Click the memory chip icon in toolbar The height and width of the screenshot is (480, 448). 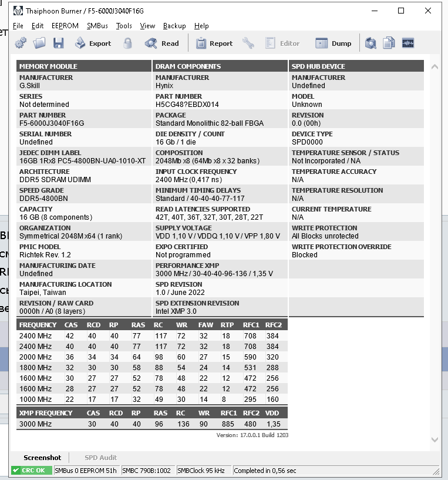click(x=408, y=43)
